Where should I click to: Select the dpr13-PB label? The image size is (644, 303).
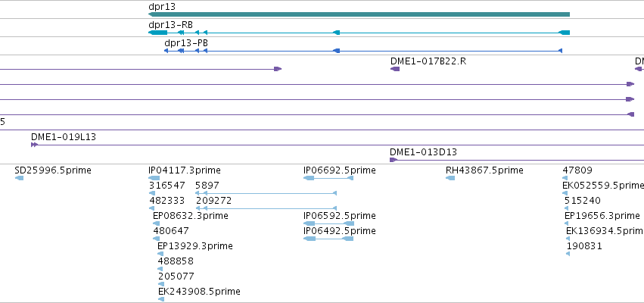click(186, 42)
